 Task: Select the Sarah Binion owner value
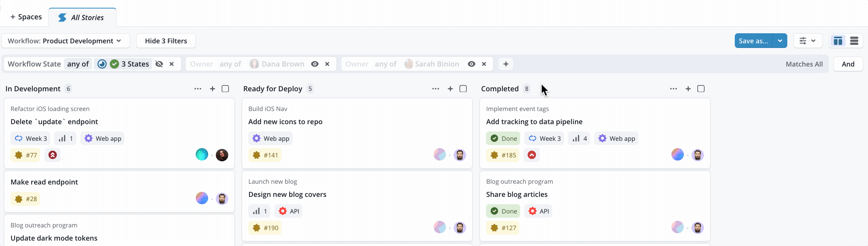[432, 64]
